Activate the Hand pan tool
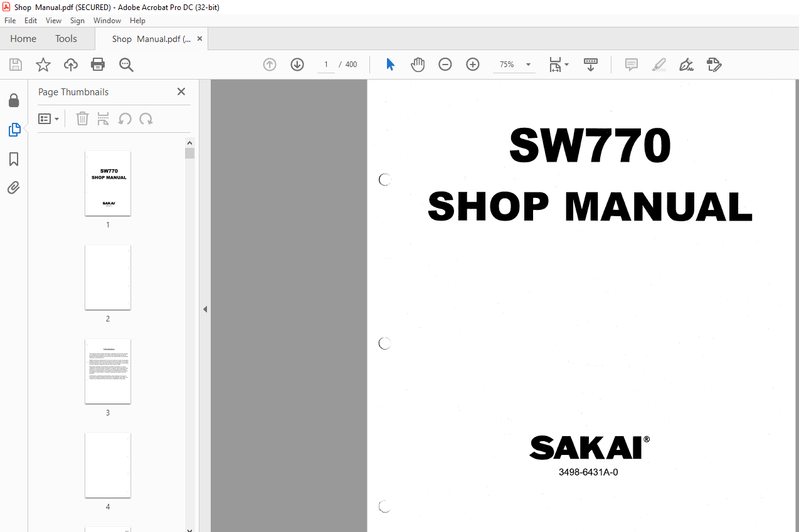Screen dimensions: 799x532 click(x=418, y=65)
